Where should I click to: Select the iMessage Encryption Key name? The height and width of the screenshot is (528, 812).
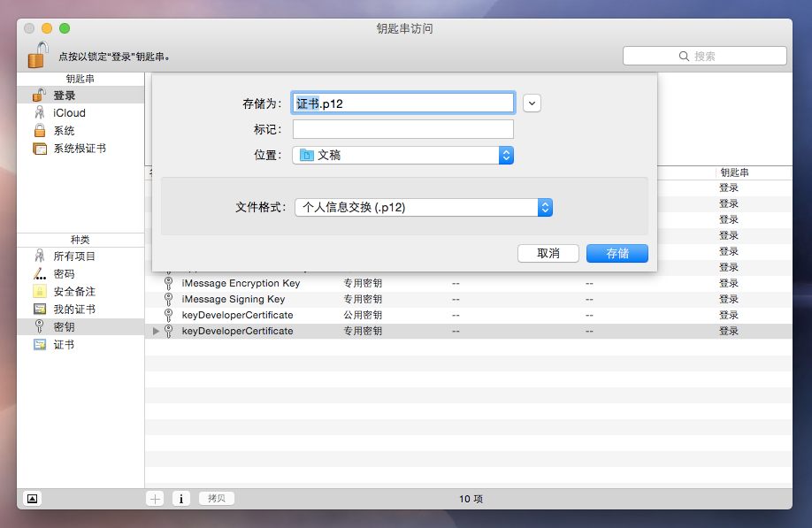tap(241, 283)
